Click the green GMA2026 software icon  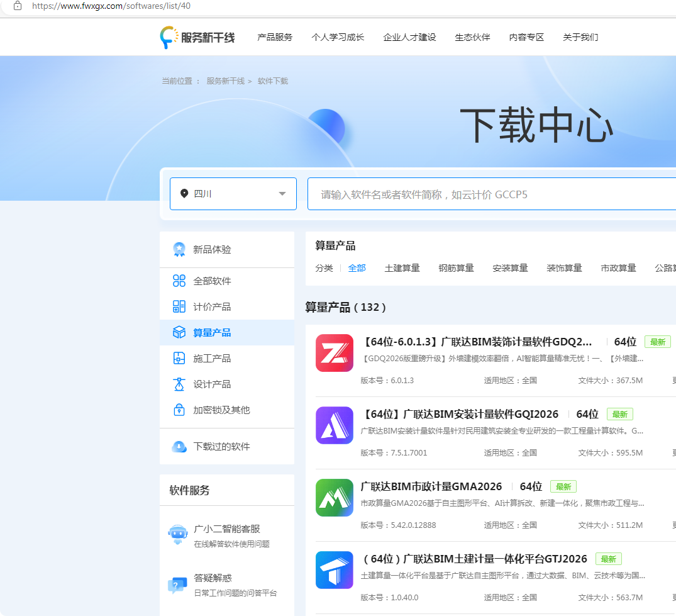pyautogui.click(x=335, y=498)
